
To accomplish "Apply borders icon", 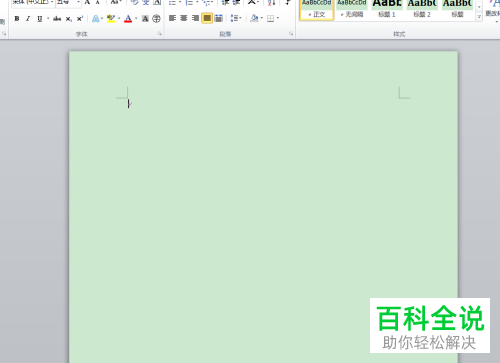I will [x=271, y=18].
